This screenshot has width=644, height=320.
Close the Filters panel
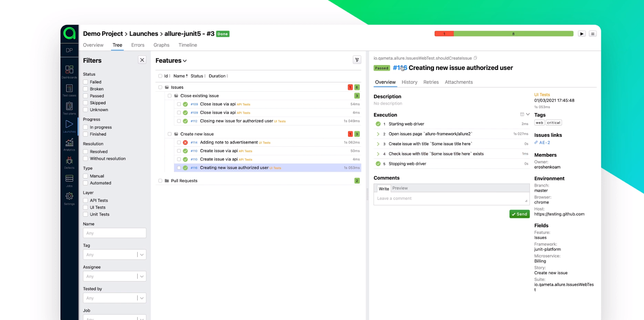click(x=142, y=60)
